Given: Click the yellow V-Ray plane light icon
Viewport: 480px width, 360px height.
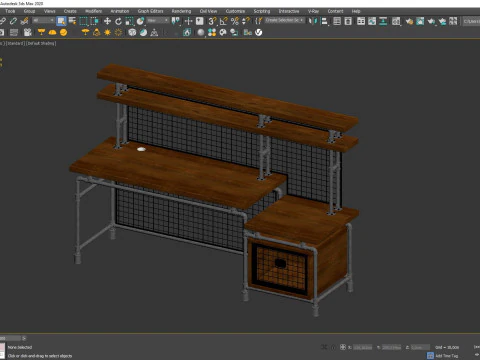Looking at the screenshot, I should (x=41, y=32).
